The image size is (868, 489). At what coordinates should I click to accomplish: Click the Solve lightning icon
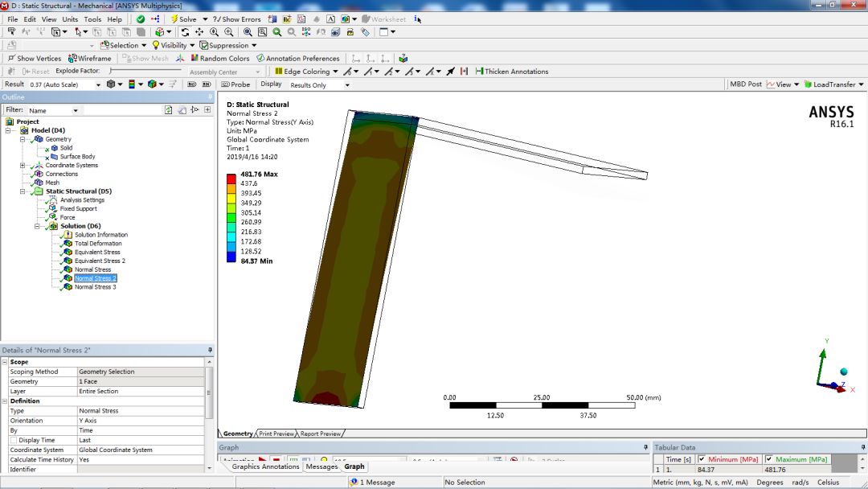point(174,18)
